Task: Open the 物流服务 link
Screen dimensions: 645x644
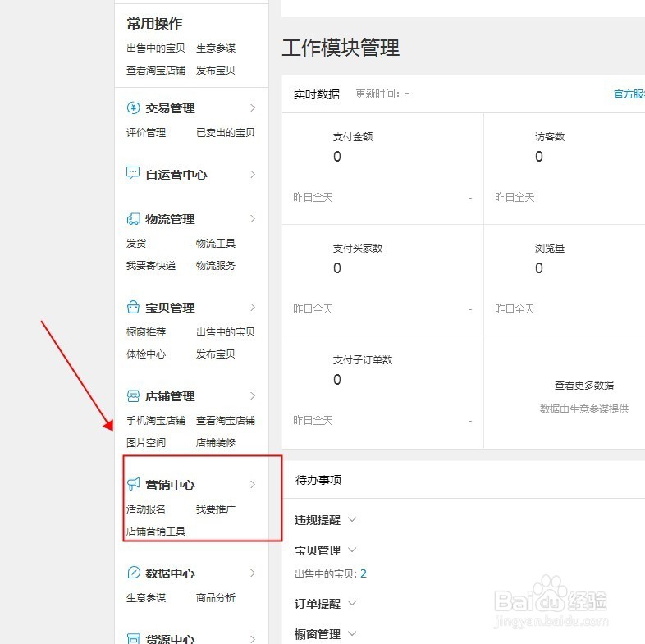Action: [x=216, y=265]
